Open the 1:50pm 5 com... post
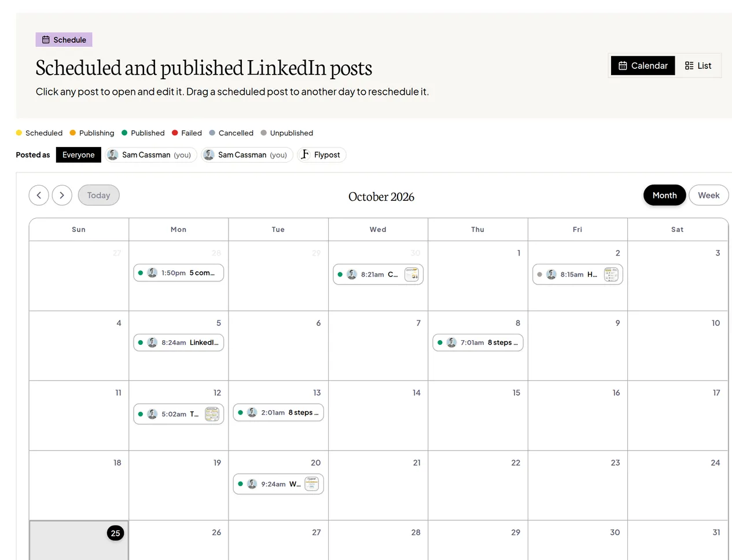The image size is (732, 560). point(178,273)
